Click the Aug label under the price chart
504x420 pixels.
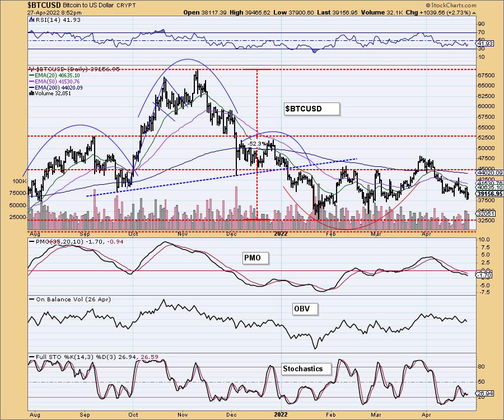coord(35,234)
